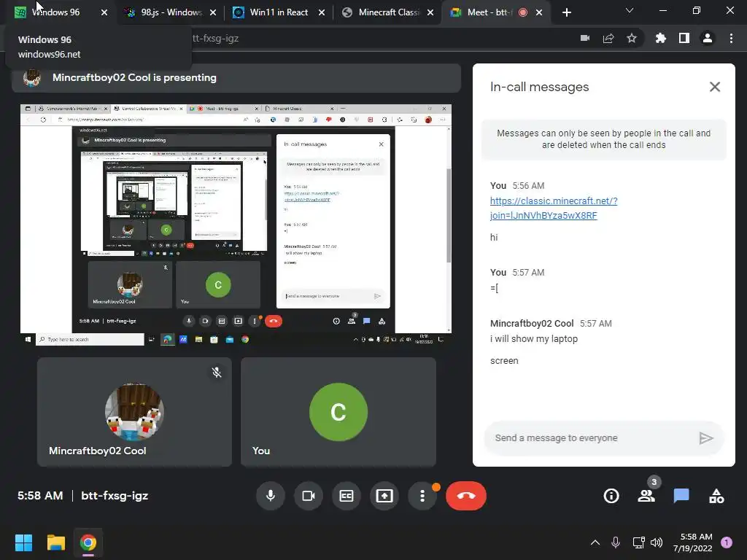Click the send message arrow icon
The width and height of the screenshot is (747, 560).
(x=706, y=437)
